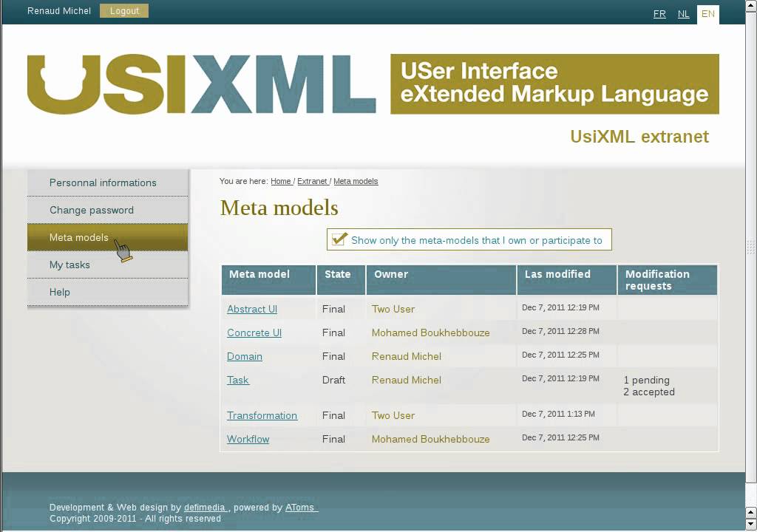The height and width of the screenshot is (532, 757).
Task: Click 'Dec 7, 2011 12:28 PM' date
Action: (560, 331)
